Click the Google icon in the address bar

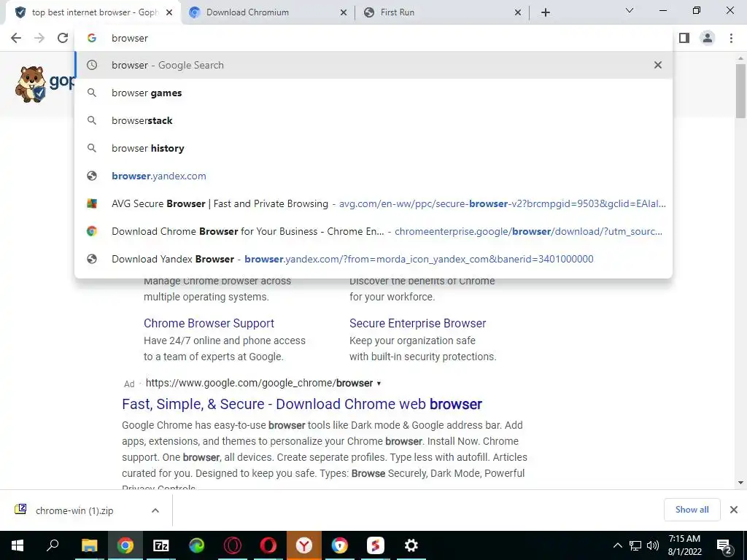92,38
